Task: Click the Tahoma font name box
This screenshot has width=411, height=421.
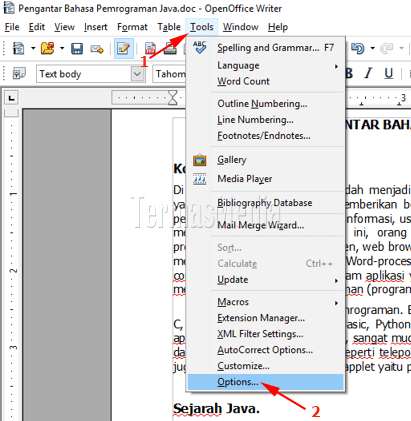Action: (x=169, y=74)
